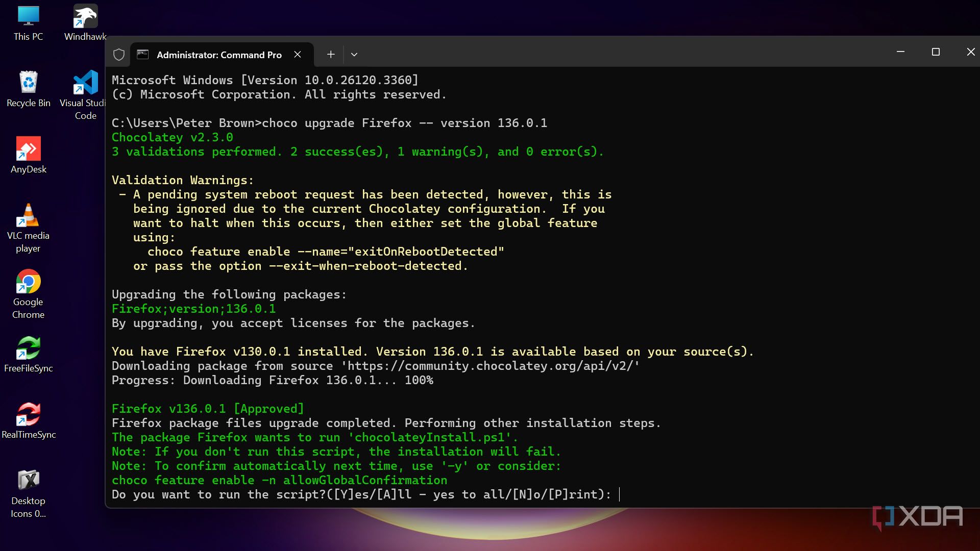This screenshot has width=980, height=551.
Task: Select the Administrator: Command Prompt tab
Action: [x=218, y=55]
